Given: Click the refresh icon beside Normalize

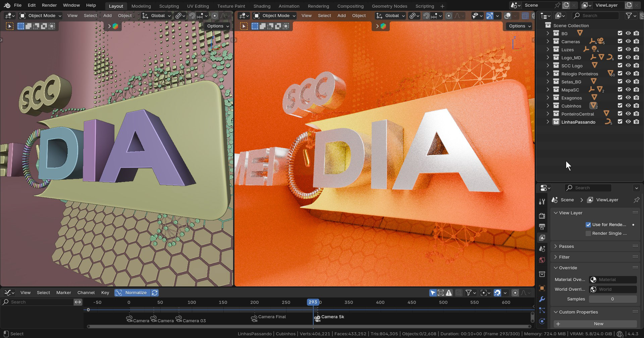Looking at the screenshot, I should [x=155, y=293].
